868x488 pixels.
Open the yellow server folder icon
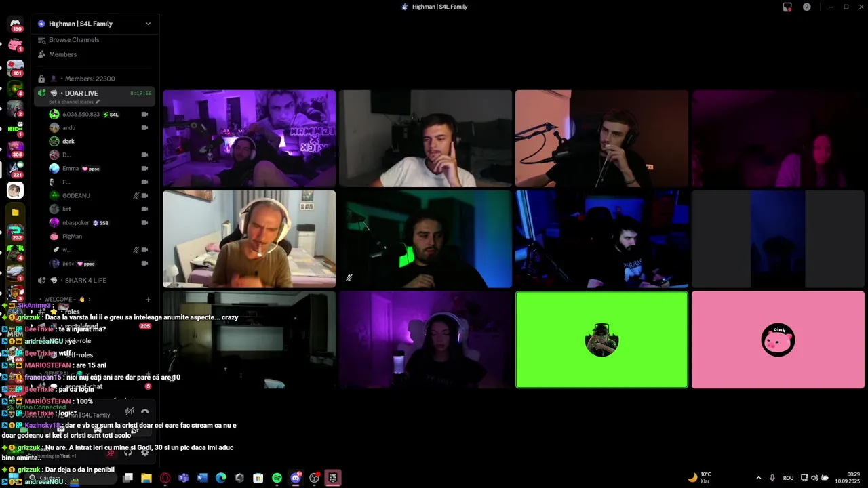[15, 212]
